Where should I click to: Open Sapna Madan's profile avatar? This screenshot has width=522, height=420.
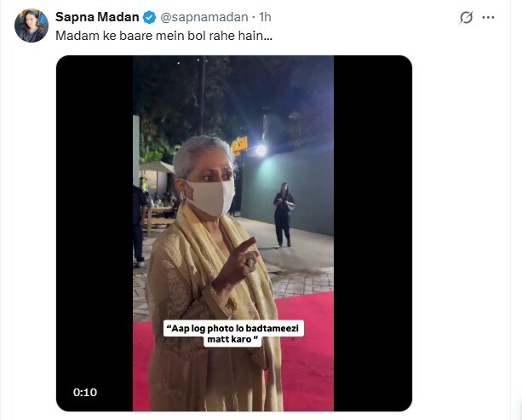pos(31,26)
